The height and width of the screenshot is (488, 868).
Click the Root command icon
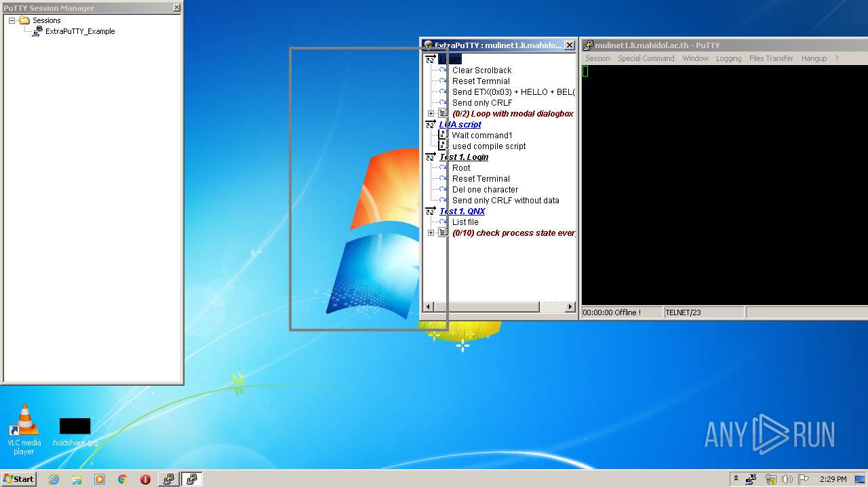(443, 168)
